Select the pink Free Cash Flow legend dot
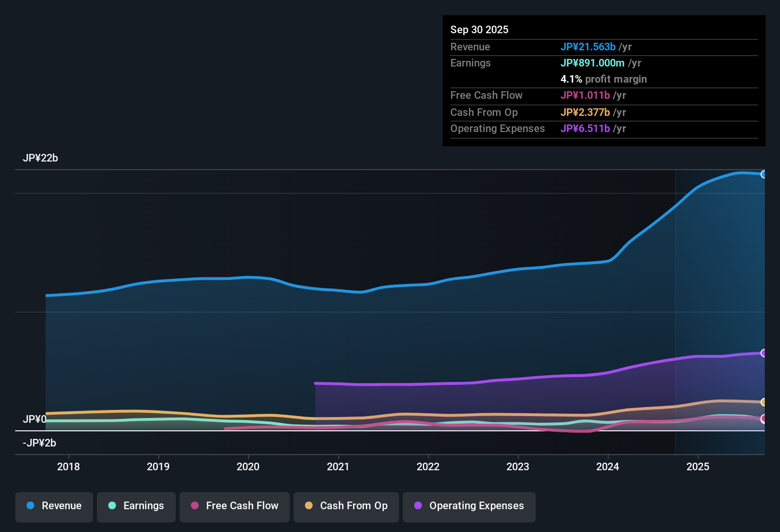The image size is (780, 532). [x=194, y=506]
